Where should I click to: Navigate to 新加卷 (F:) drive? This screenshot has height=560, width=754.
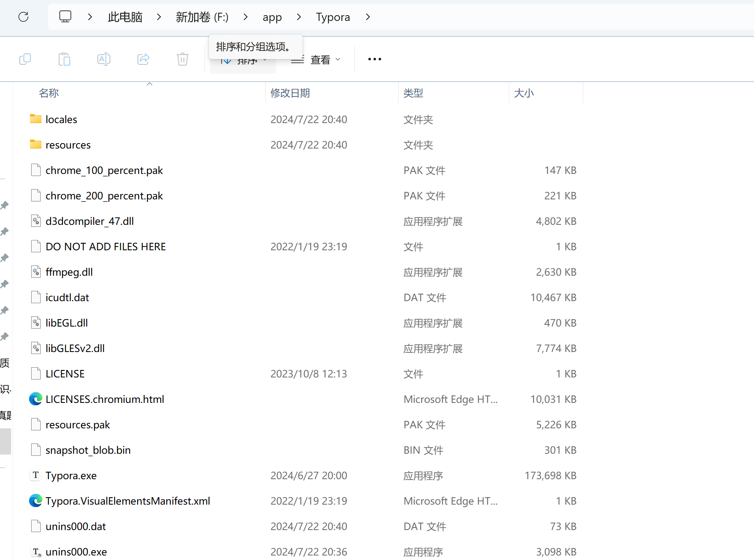pyautogui.click(x=202, y=17)
